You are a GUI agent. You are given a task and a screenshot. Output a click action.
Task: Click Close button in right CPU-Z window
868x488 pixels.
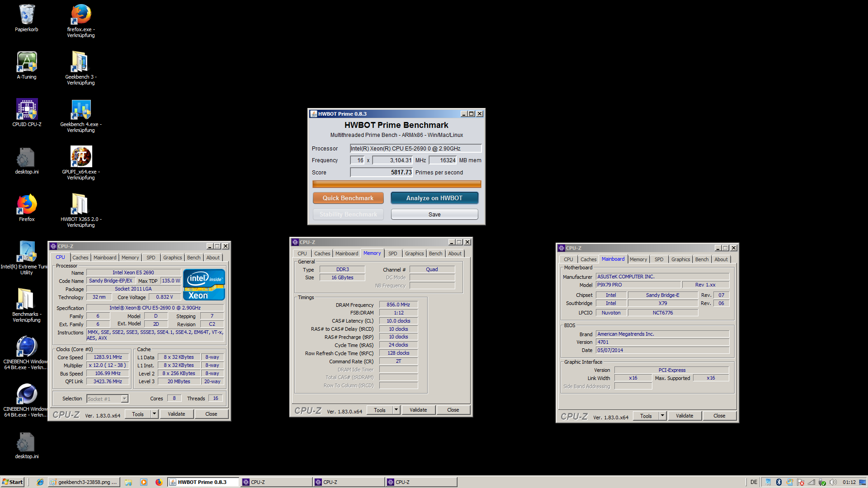coord(719,416)
